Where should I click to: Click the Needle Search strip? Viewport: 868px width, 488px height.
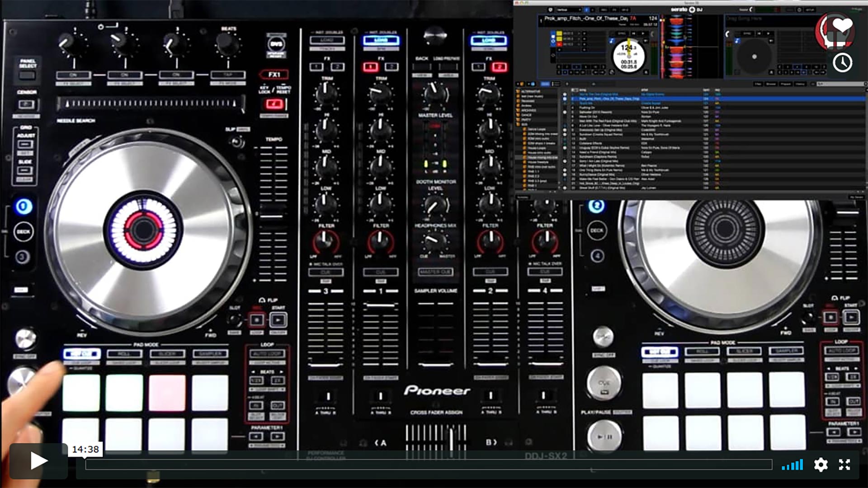[x=151, y=103]
